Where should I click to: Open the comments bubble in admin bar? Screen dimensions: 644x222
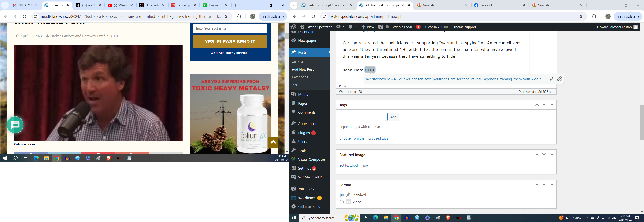click(352, 27)
